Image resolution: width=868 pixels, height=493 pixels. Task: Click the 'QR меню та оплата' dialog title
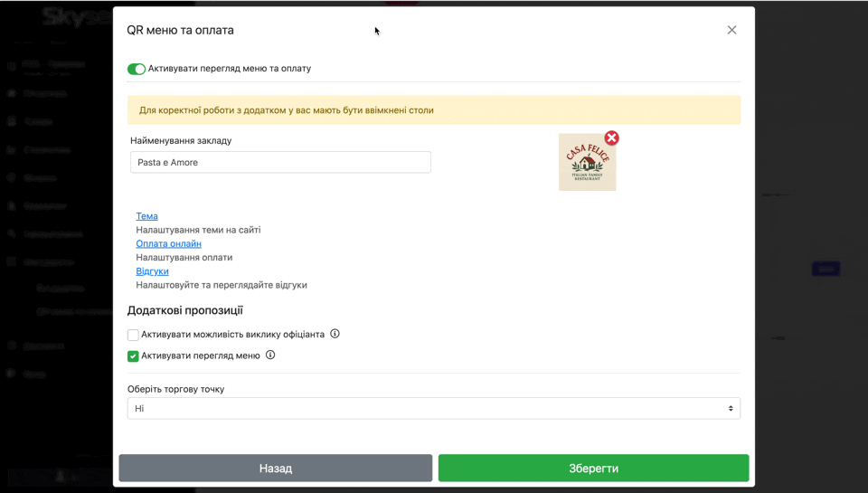pos(180,30)
